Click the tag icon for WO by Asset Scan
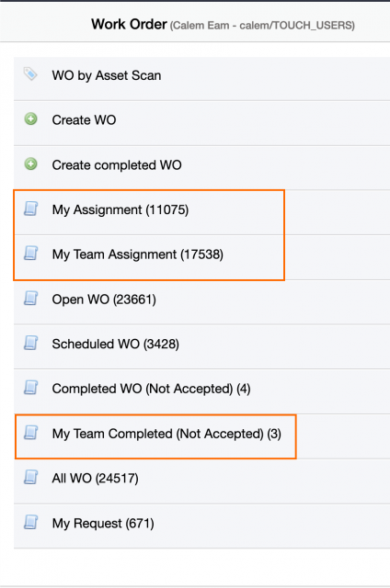The image size is (390, 588). 30,73
